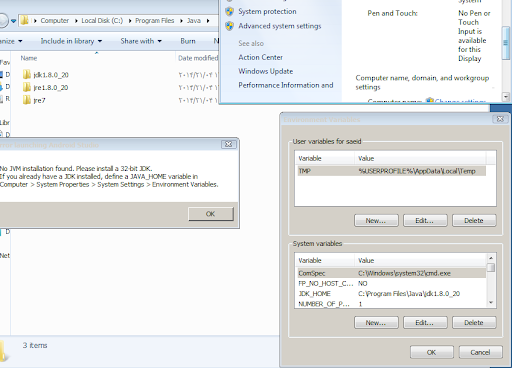Open the Share with dropdown
Screen dimensions: 512x368
(x=141, y=41)
